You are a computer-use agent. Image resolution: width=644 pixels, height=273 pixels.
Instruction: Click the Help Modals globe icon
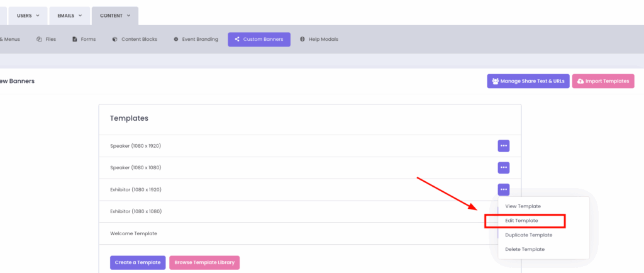pyautogui.click(x=303, y=39)
